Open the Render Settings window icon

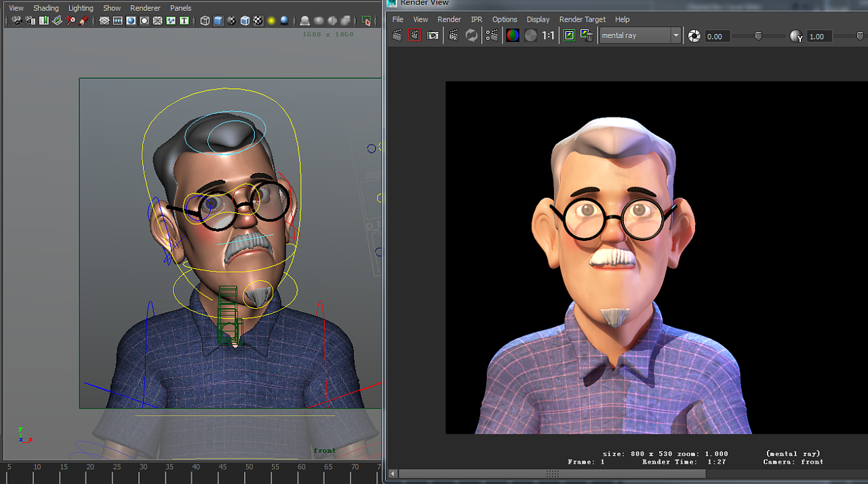(x=492, y=35)
